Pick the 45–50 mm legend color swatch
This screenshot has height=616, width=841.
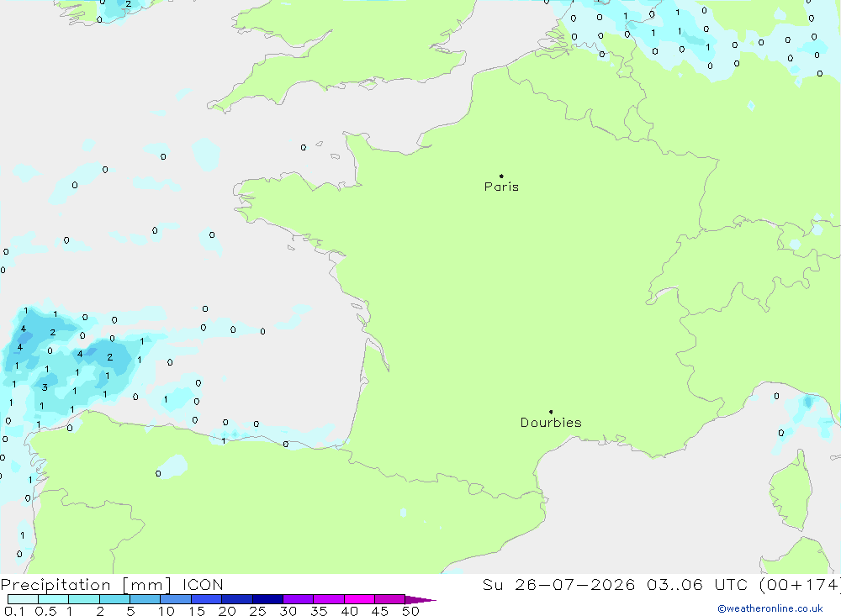390,599
